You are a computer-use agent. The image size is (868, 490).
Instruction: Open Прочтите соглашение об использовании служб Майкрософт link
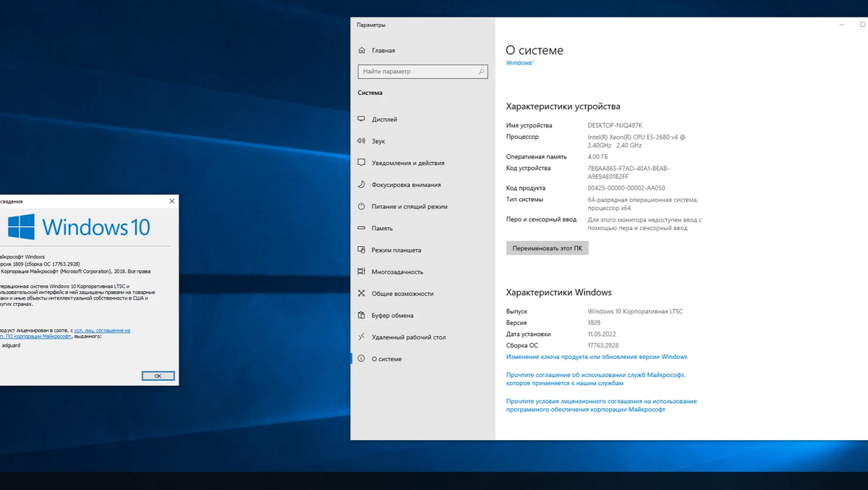[595, 379]
